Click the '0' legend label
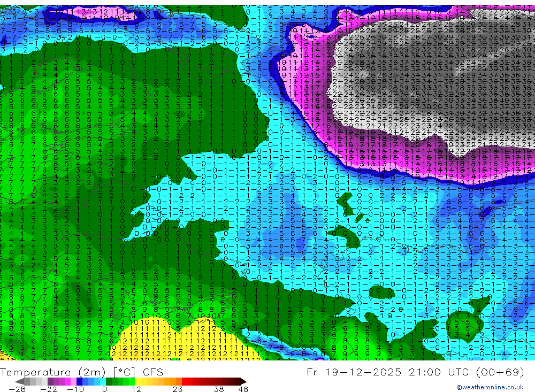Screen dimensions: 535x392 (x=104, y=389)
